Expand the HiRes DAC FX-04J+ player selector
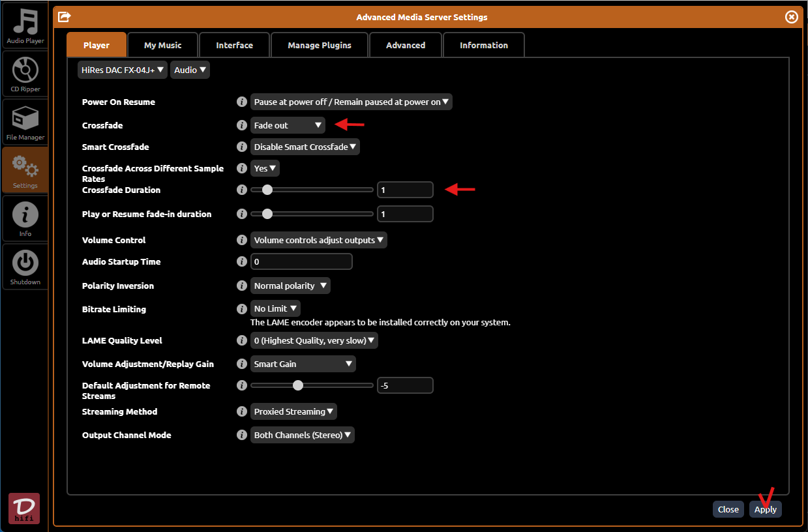Viewport: 808px width, 532px height. point(122,70)
